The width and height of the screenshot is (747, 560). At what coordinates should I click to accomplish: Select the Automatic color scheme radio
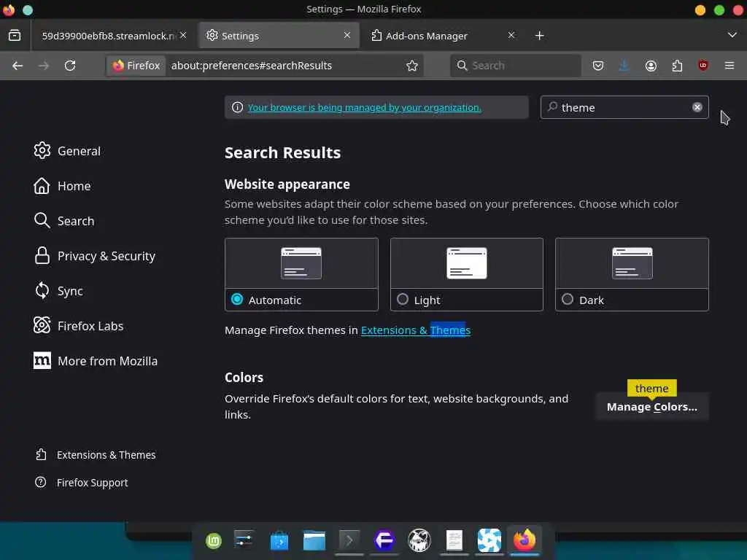pyautogui.click(x=237, y=299)
